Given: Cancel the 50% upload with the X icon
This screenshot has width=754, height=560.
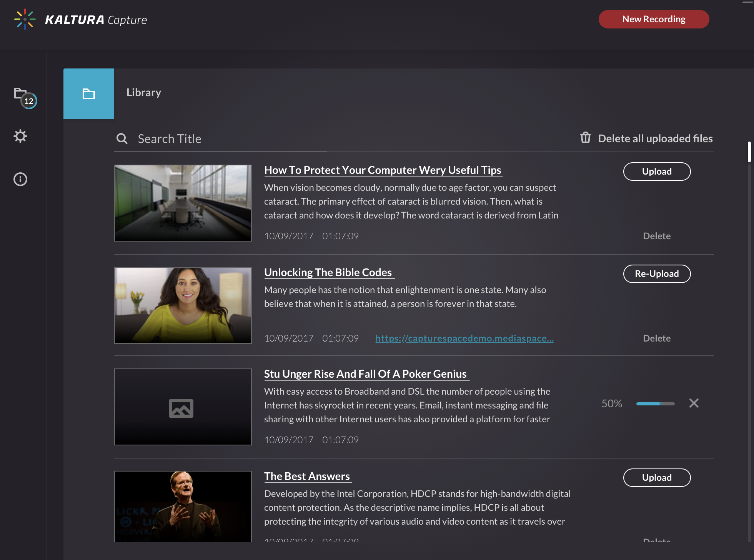Looking at the screenshot, I should point(694,403).
